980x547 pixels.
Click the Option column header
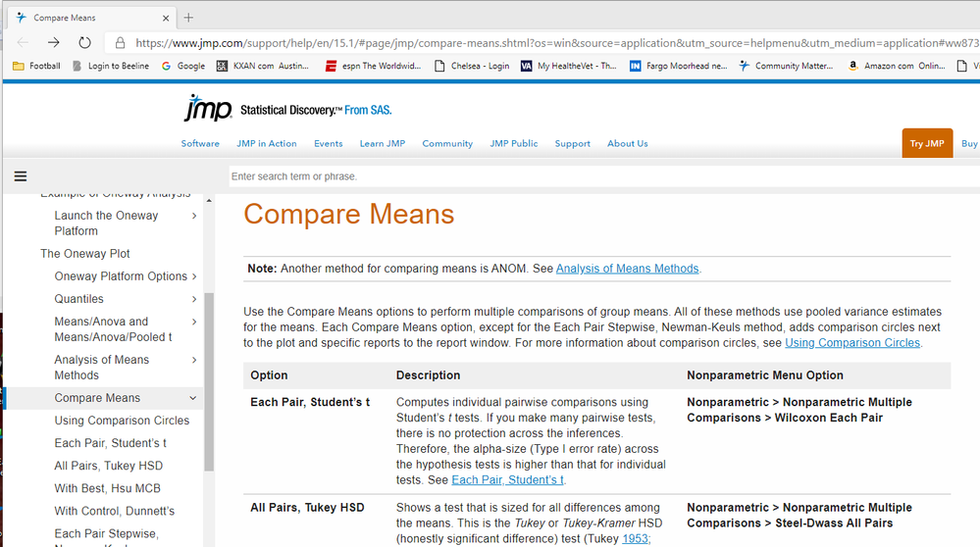(x=269, y=375)
